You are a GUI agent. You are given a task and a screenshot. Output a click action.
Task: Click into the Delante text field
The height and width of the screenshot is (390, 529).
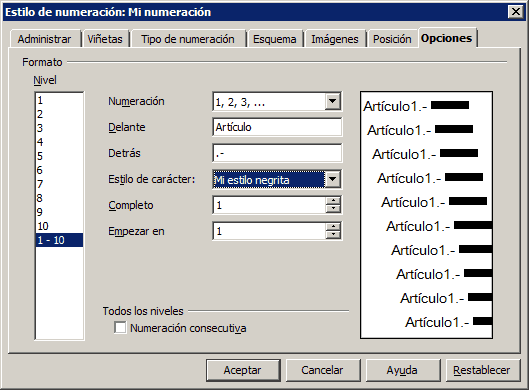[277, 127]
